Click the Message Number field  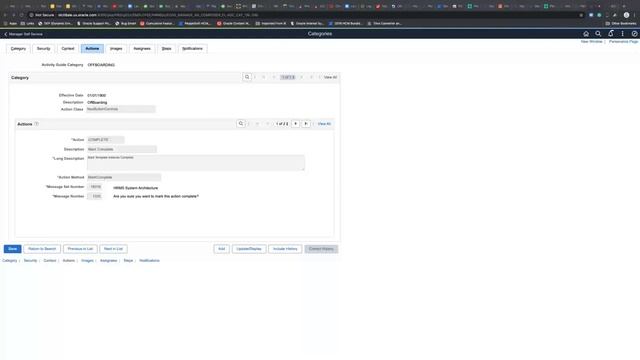click(x=95, y=196)
